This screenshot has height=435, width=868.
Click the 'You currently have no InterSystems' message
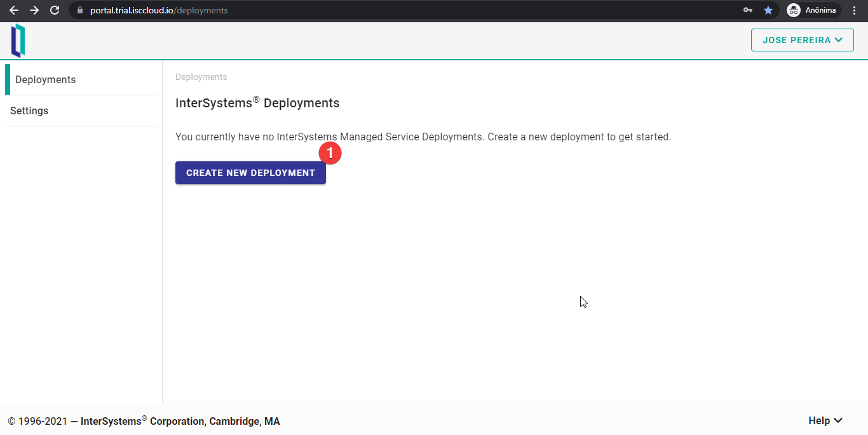coord(423,137)
